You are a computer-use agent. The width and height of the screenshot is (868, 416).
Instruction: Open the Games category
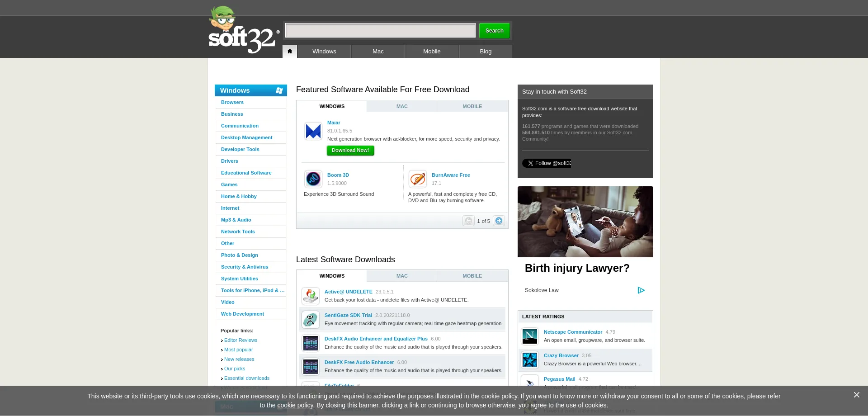(x=229, y=184)
